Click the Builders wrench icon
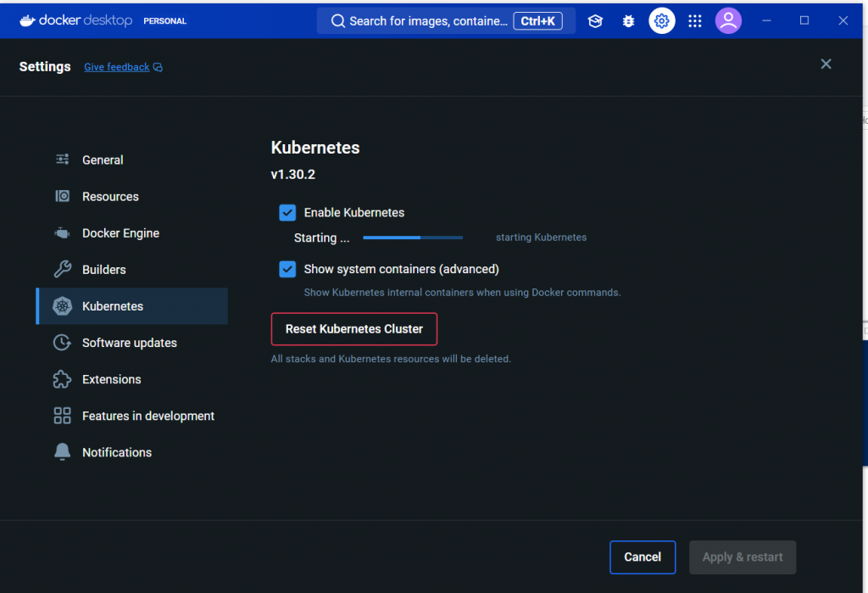Screen dimensions: 868x593 click(x=62, y=269)
